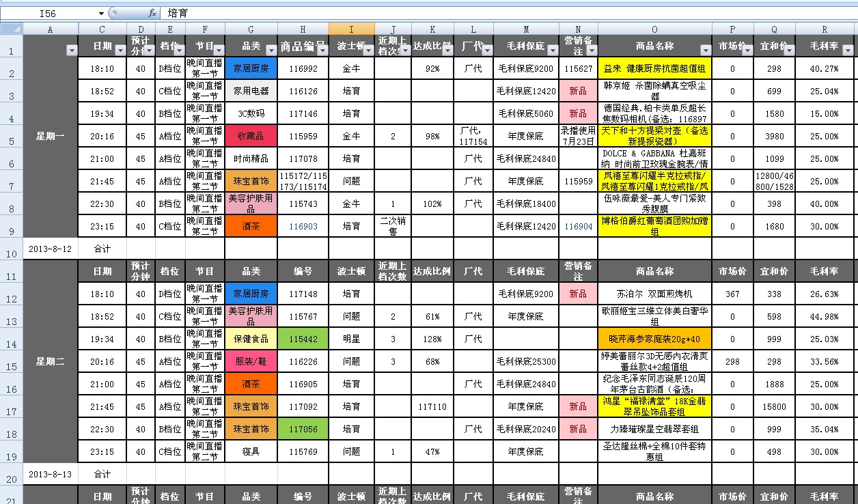Image resolution: width=858 pixels, height=504 pixels.
Task: Click the pink 新品 cell in row 3
Action: tap(578, 92)
